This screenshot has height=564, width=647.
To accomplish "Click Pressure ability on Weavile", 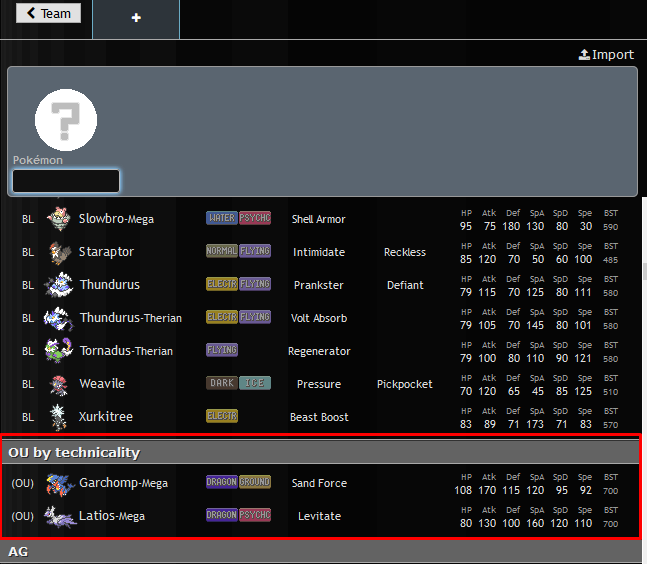I will point(319,384).
